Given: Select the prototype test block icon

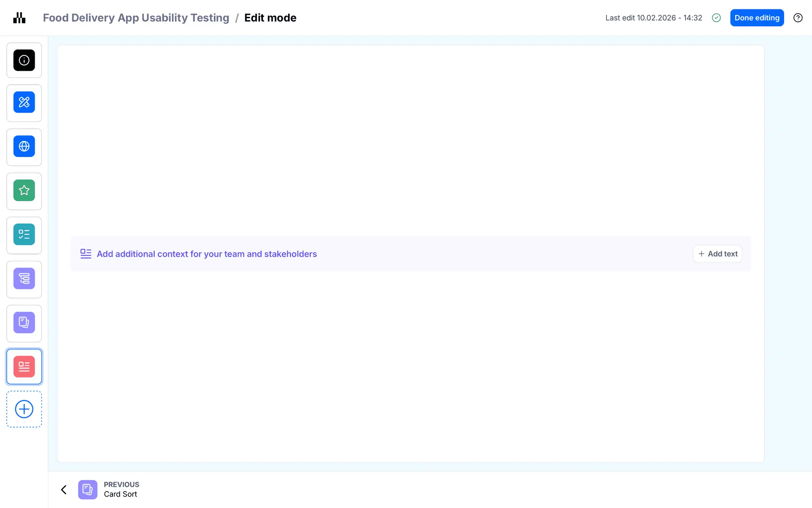Looking at the screenshot, I should coord(24,102).
